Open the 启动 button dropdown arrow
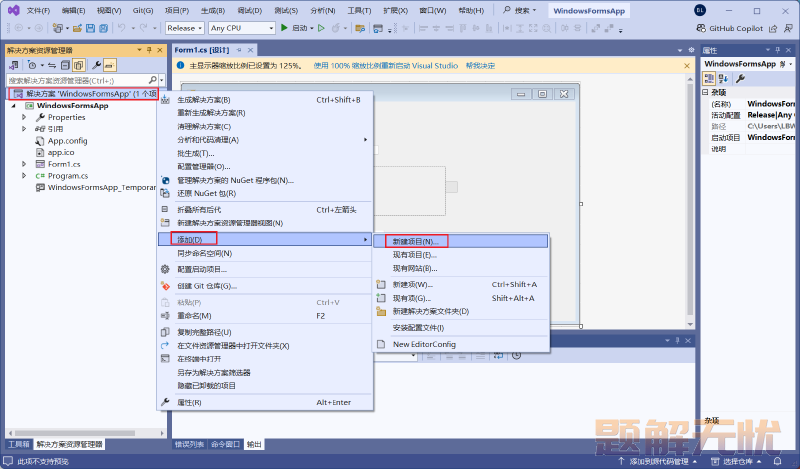The image size is (800, 469). pyautogui.click(x=312, y=29)
